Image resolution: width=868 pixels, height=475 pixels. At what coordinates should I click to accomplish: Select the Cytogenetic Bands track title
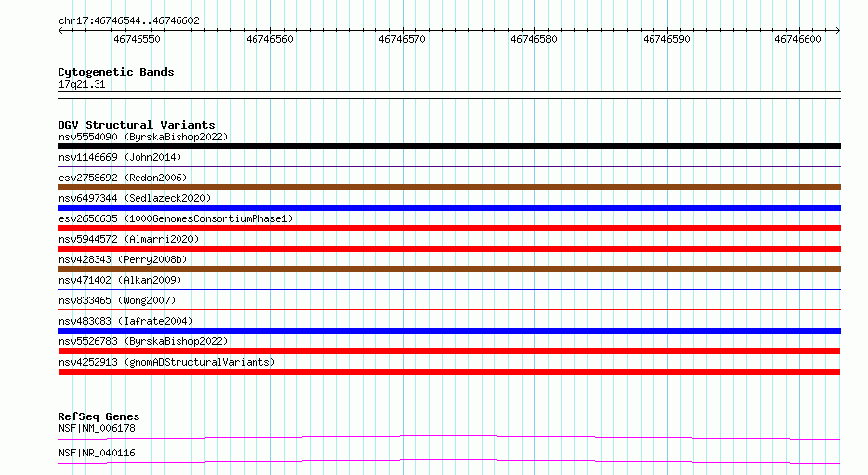point(116,72)
